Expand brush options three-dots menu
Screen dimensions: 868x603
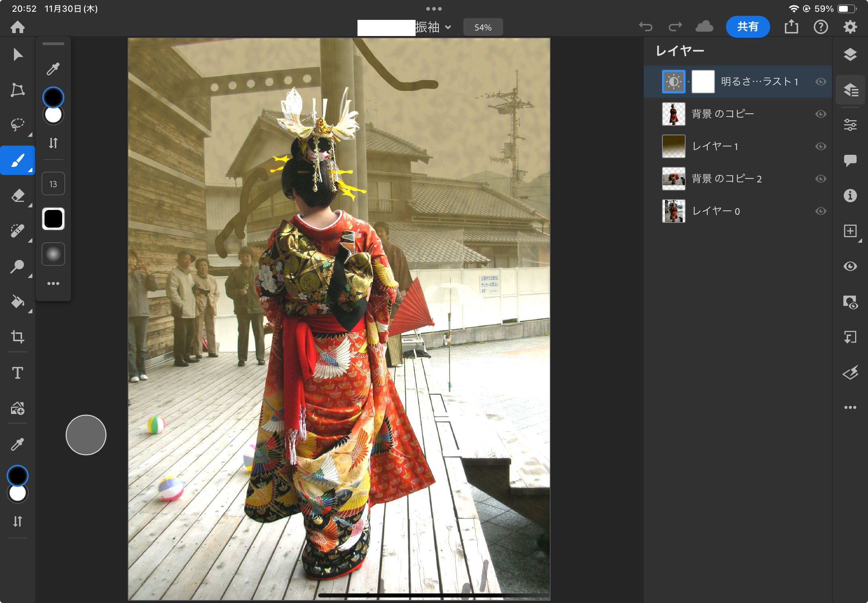click(x=53, y=283)
